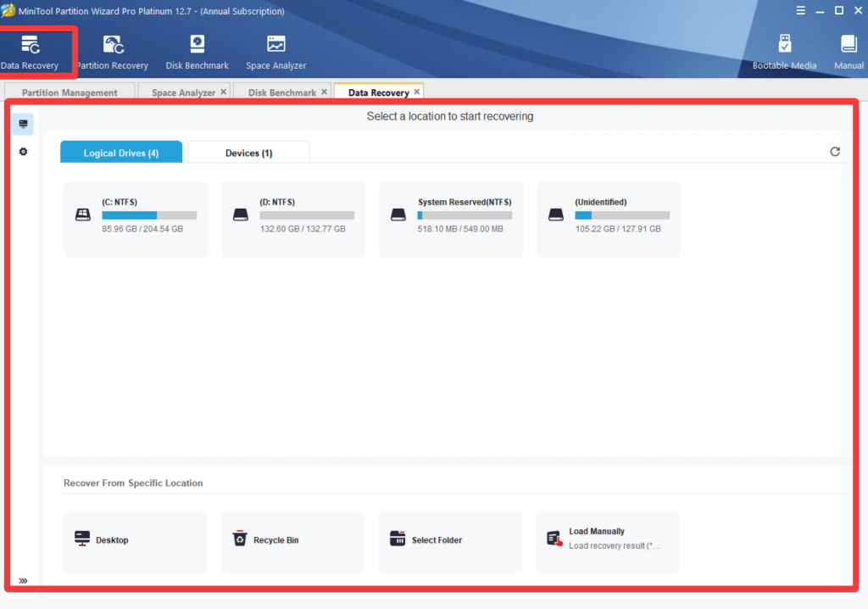Close the Space Analyzer tab
The width and height of the screenshot is (868, 609).
pyautogui.click(x=224, y=92)
